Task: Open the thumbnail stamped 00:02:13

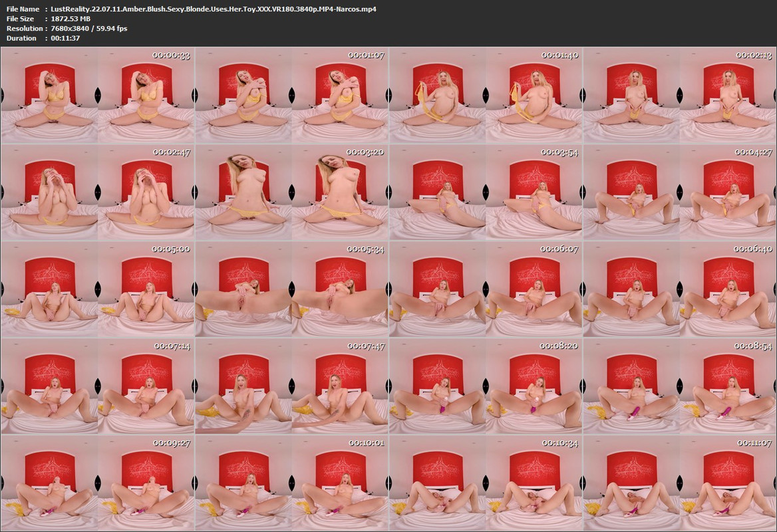Action: 679,96
